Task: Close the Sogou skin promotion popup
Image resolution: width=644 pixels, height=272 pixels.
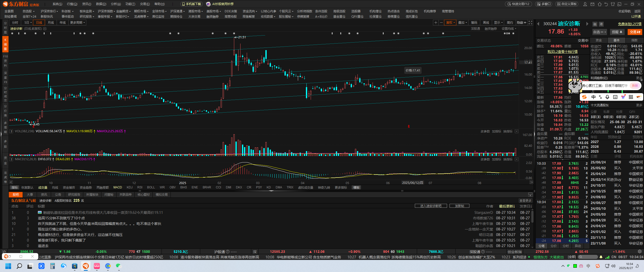Action: [x=641, y=80]
